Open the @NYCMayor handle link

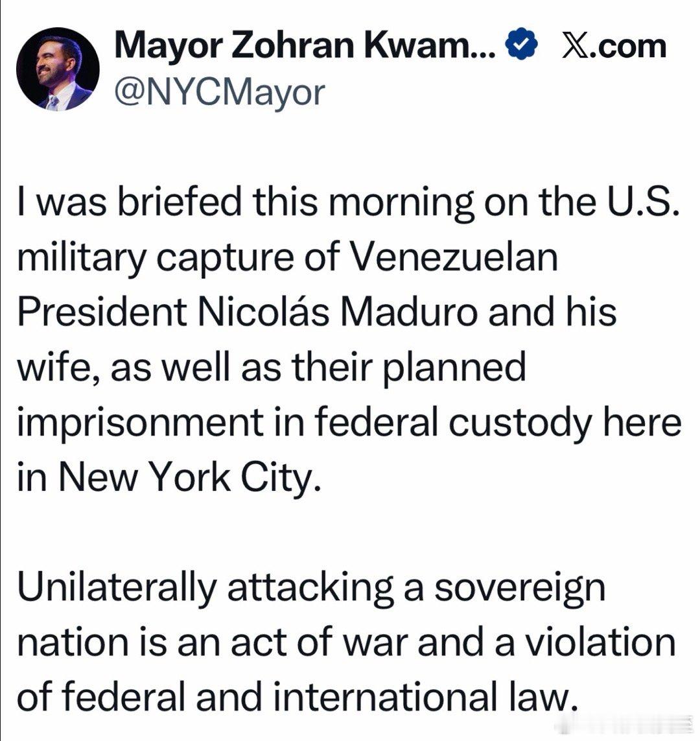pos(218,93)
